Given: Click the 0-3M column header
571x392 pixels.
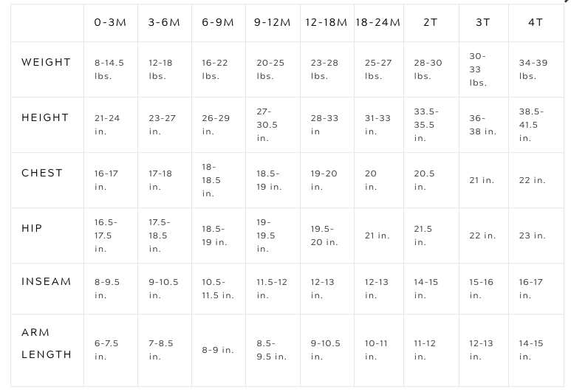Looking at the screenshot, I should click(110, 23).
